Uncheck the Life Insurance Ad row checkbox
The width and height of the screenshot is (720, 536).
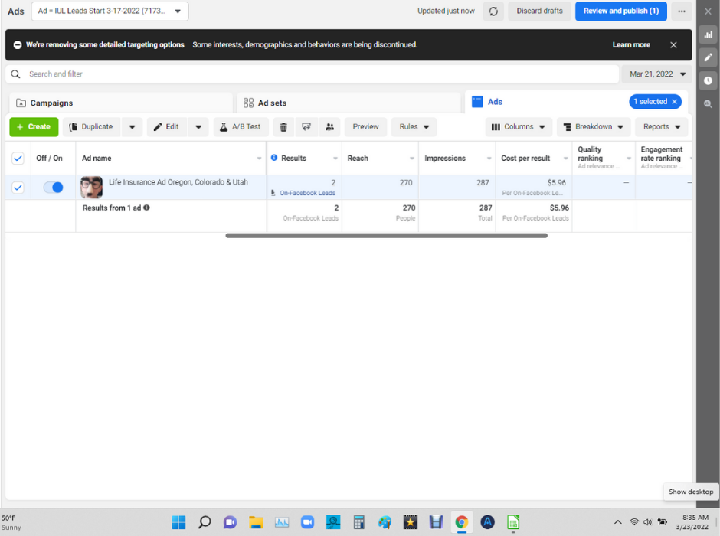[17, 187]
